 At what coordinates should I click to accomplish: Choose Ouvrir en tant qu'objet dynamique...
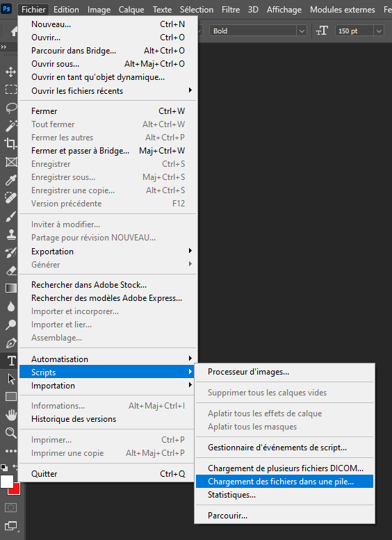(108, 77)
